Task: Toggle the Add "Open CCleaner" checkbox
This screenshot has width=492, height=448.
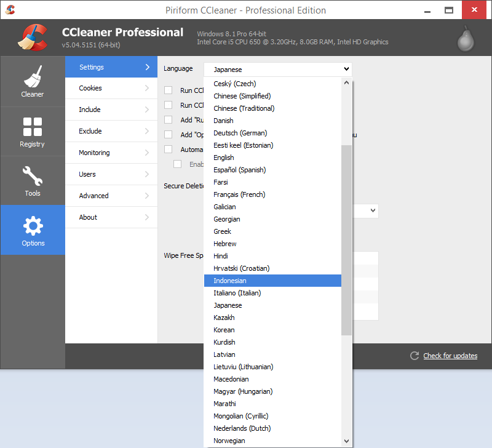Action: 168,134
